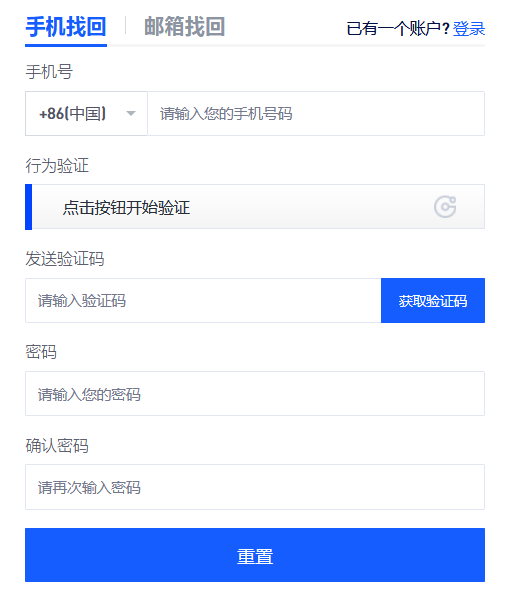The image size is (517, 616).
Task: Switch to the 手机找回 tab
Action: point(66,28)
